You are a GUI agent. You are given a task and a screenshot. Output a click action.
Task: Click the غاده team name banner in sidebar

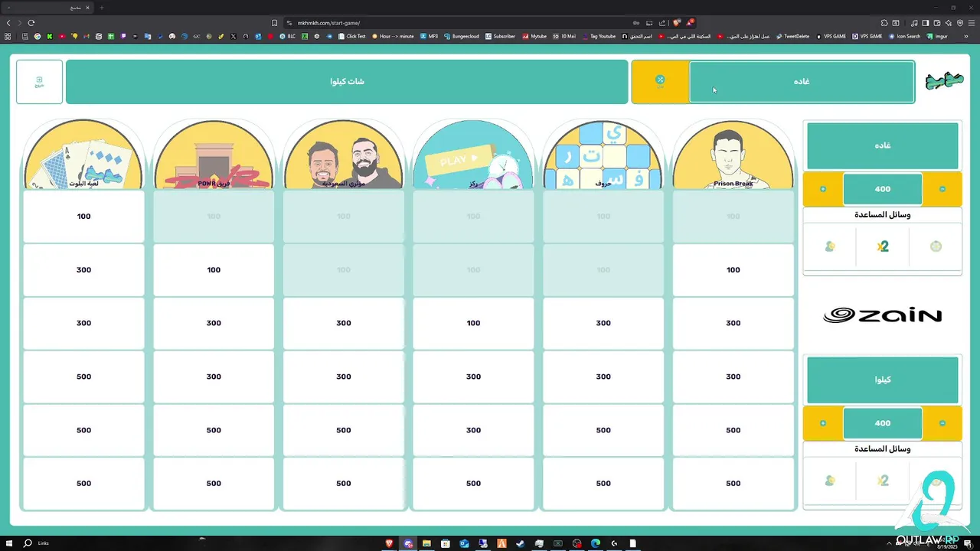tap(883, 145)
